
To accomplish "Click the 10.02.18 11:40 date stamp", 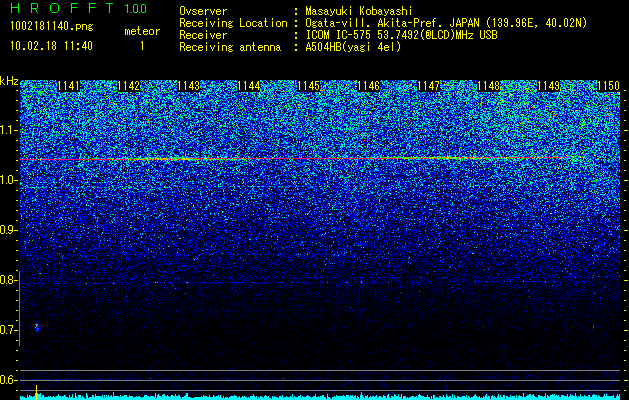I will [51, 46].
